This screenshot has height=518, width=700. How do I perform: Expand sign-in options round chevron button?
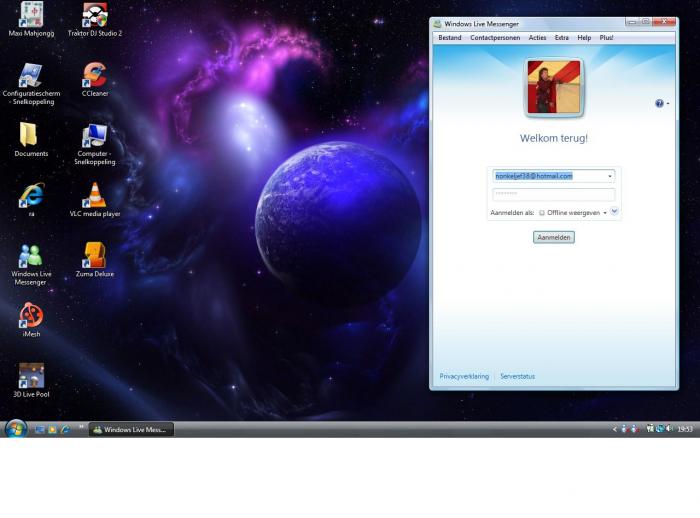(x=614, y=211)
